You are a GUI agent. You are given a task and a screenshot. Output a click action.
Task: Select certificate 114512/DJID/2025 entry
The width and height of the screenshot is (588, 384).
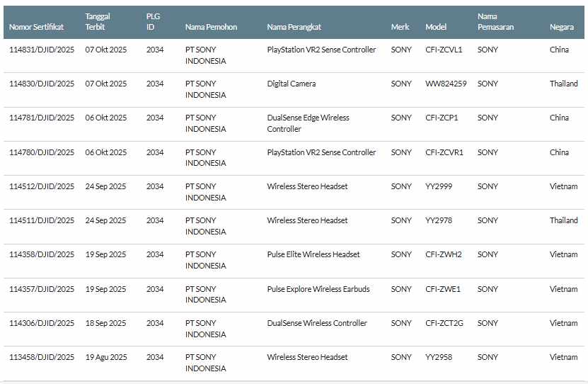pyautogui.click(x=42, y=186)
